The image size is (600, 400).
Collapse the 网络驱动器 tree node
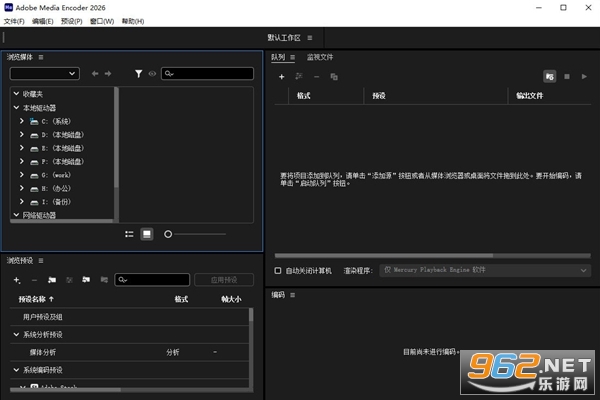pos(16,215)
